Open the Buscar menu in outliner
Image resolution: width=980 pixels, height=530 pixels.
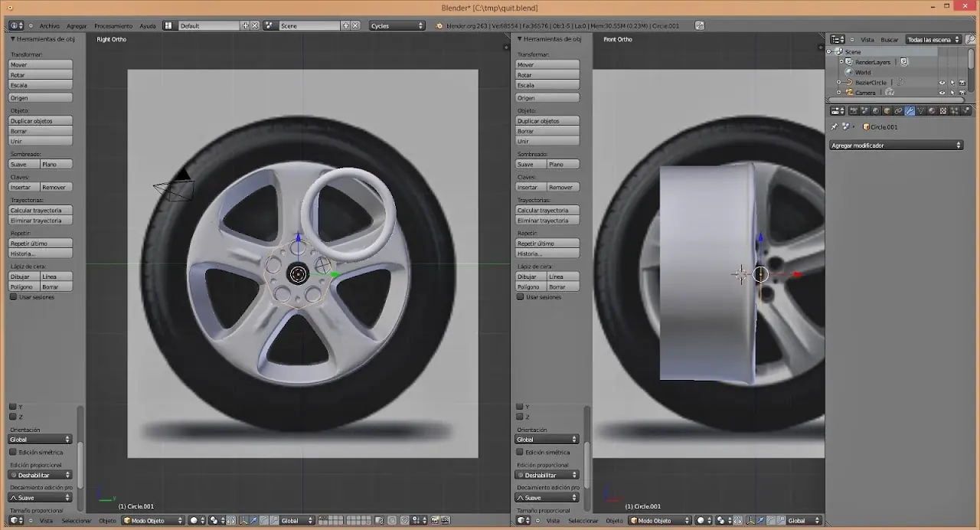(890, 39)
